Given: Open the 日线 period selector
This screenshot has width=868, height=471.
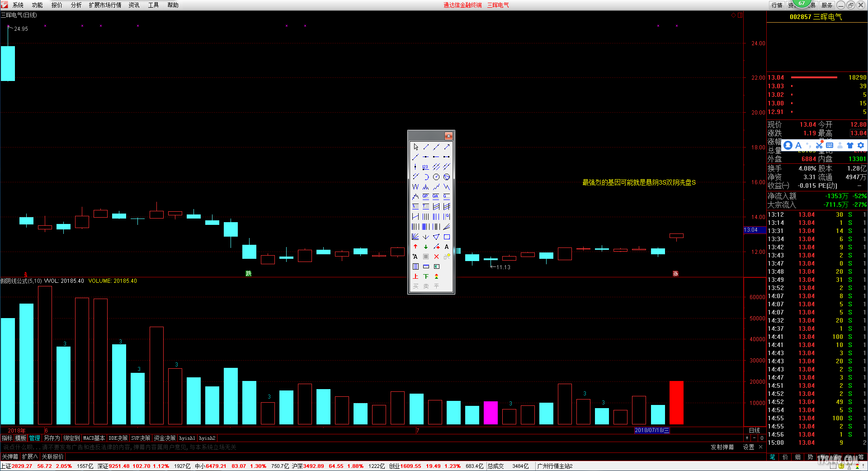Looking at the screenshot, I should 754,430.
